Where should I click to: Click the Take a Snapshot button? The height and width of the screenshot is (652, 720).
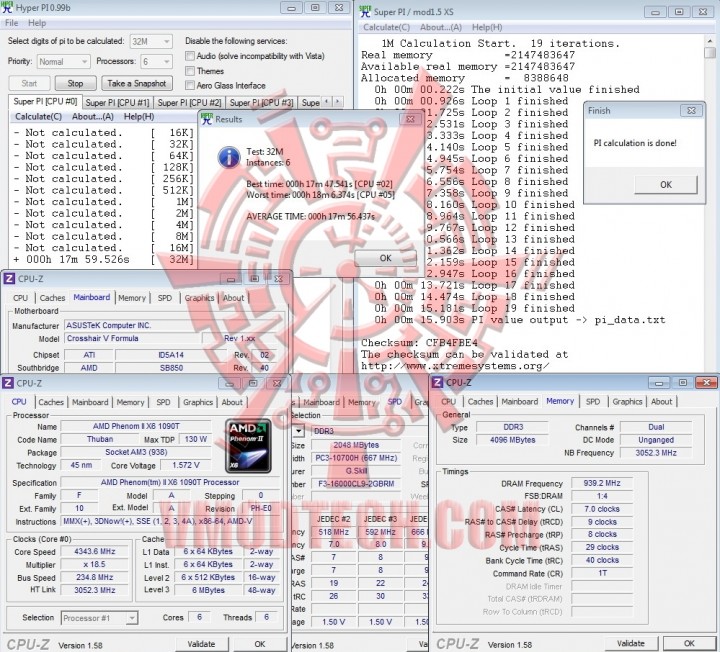[137, 83]
